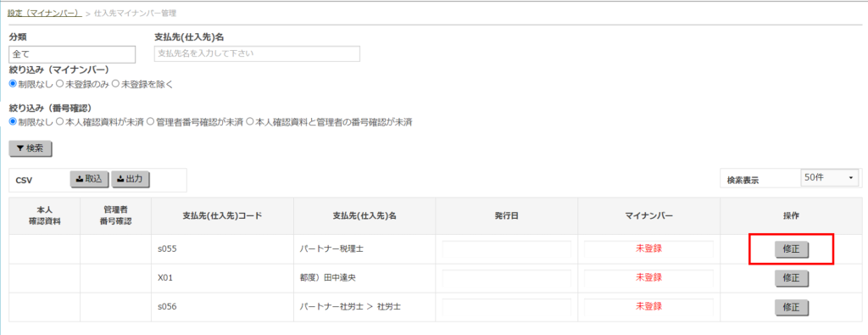The width and height of the screenshot is (868, 335).
Task: Select 管理者番号確認が未済 radio option
Action: 151,121
